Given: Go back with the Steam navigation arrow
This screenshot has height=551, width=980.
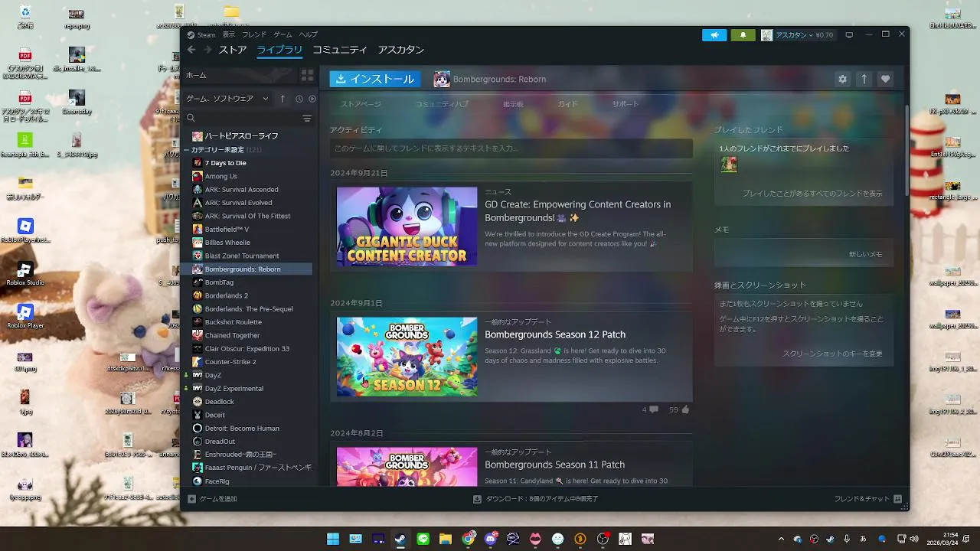Looking at the screenshot, I should pos(191,50).
